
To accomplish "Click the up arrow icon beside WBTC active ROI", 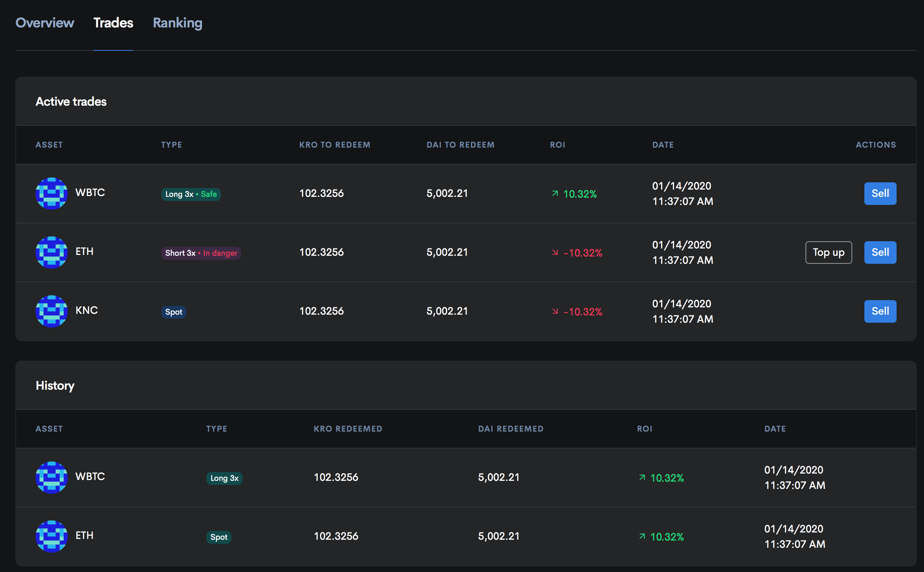I will (x=555, y=194).
